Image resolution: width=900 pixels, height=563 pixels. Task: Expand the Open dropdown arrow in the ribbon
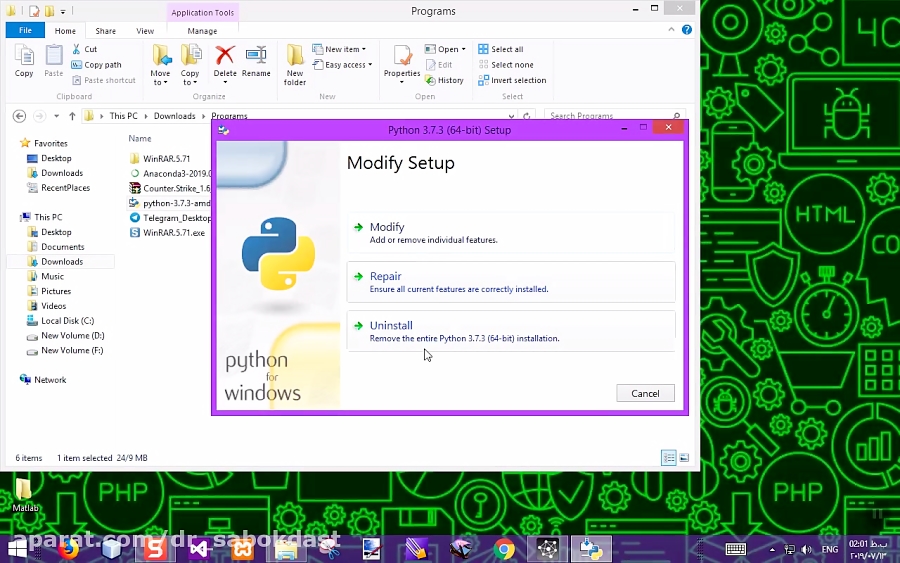point(463,49)
